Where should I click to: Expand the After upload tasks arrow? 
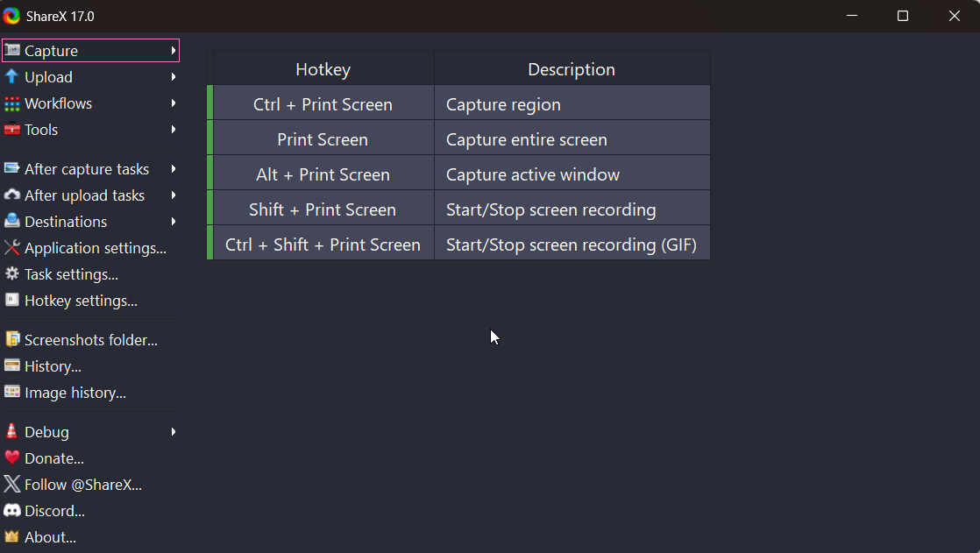click(x=174, y=195)
